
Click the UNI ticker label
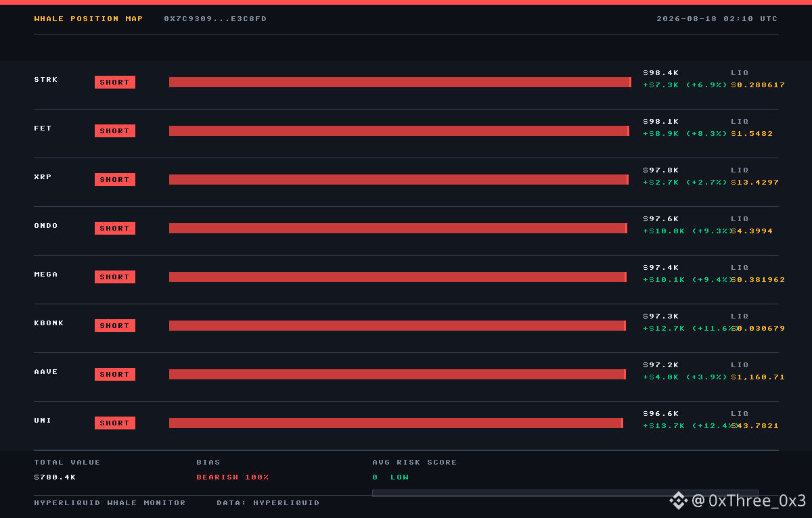[43, 421]
